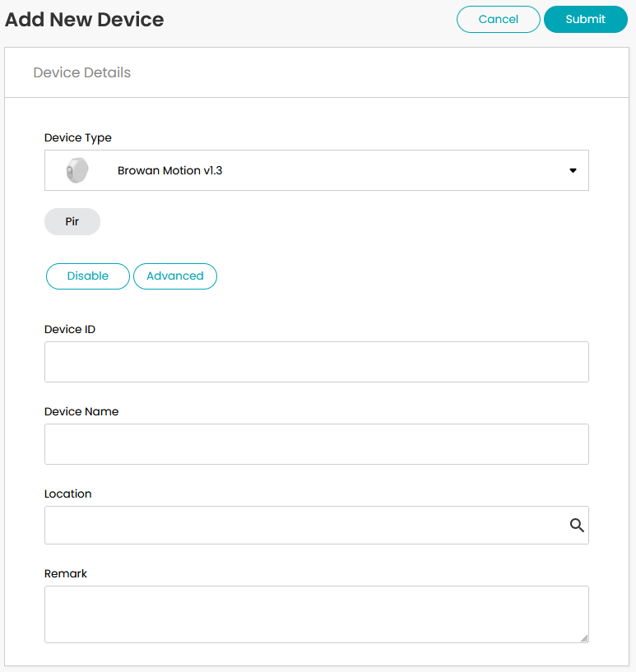Toggle the Disable option

(88, 276)
